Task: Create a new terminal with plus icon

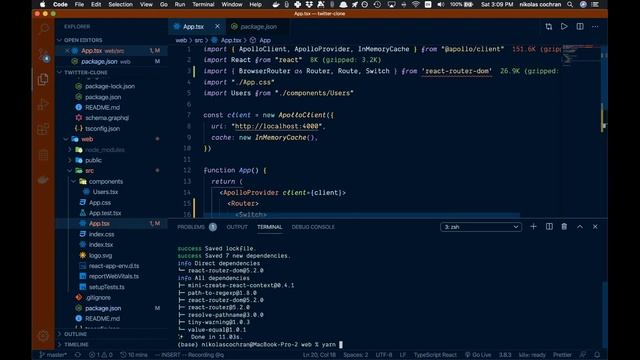Action: (533, 227)
